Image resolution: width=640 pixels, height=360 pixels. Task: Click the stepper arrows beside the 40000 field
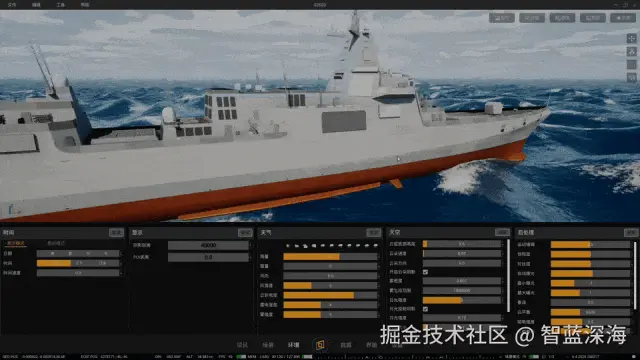[x=250, y=245]
